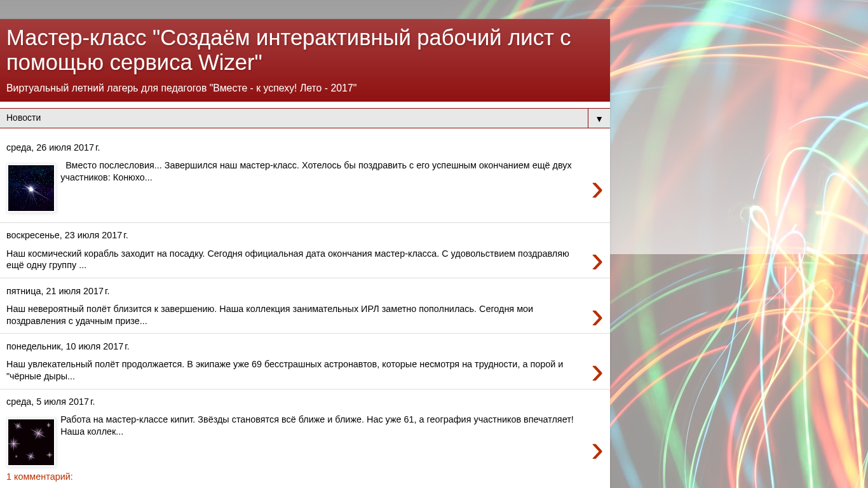Open the pink sparkles post thumbnail
The height and width of the screenshot is (488, 868).
tap(31, 442)
